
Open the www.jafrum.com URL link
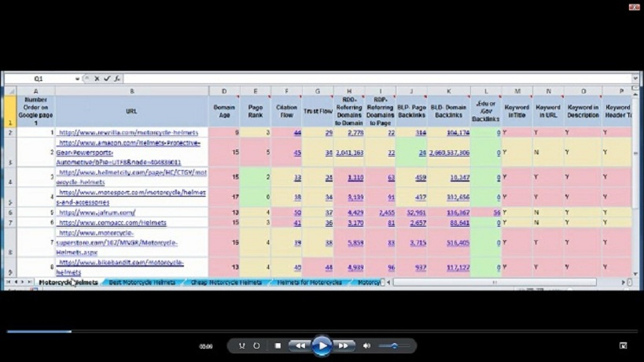tap(98, 212)
